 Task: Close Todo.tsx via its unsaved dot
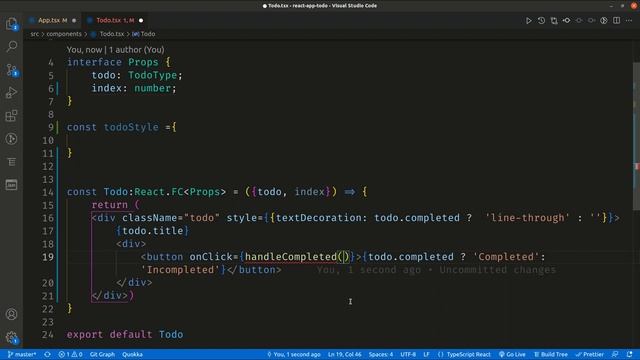point(141,20)
